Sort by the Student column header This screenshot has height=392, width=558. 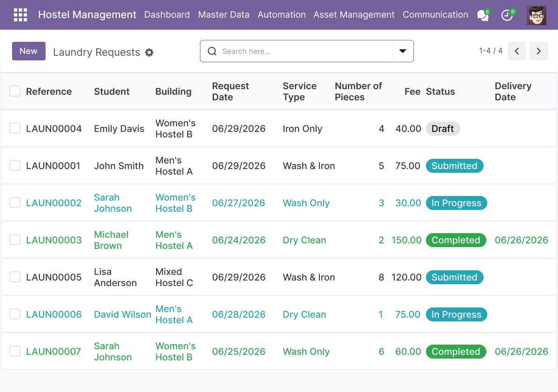click(112, 91)
